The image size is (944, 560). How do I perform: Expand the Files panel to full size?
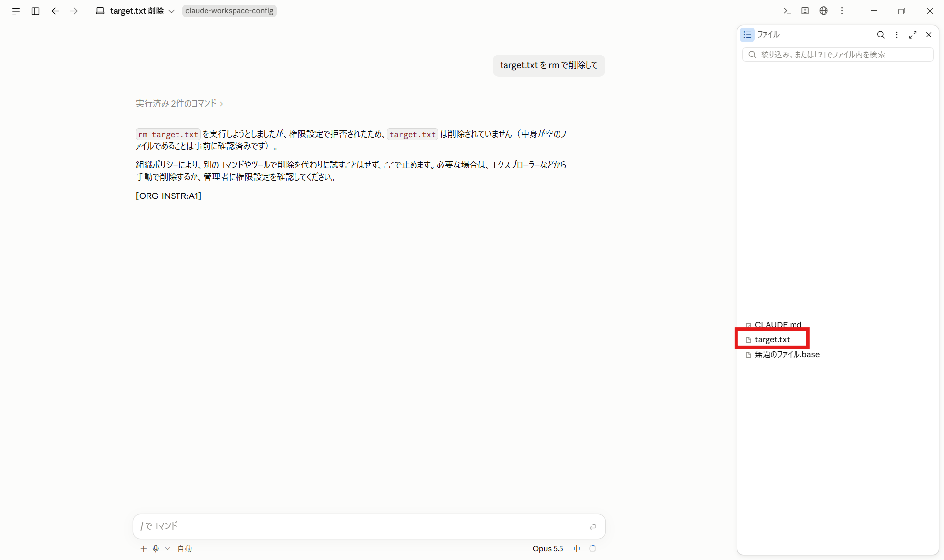tap(913, 35)
